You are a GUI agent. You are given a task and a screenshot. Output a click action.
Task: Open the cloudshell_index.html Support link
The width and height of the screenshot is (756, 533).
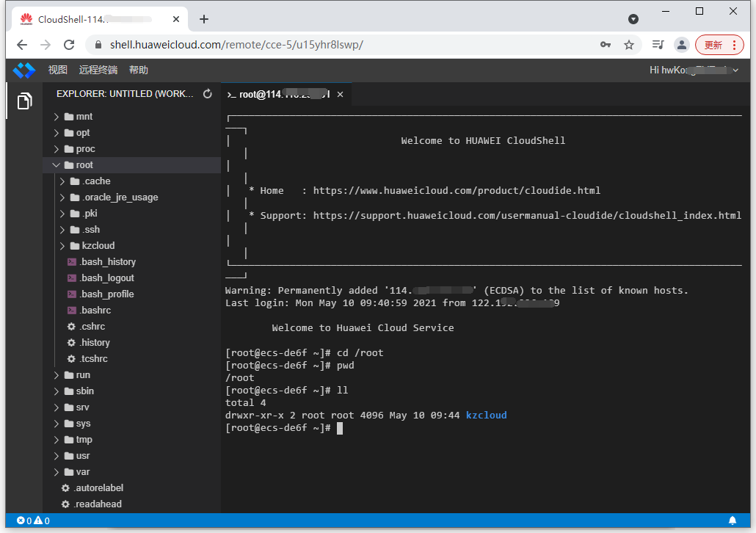(527, 216)
